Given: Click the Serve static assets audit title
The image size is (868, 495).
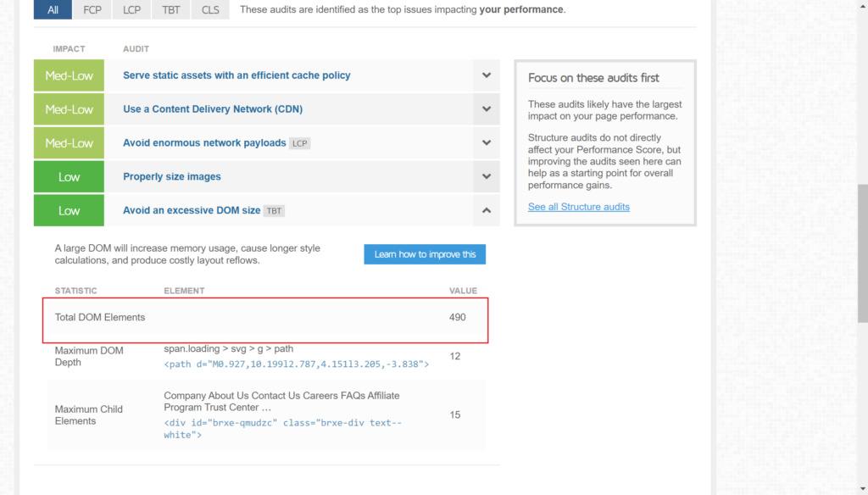Looking at the screenshot, I should tap(236, 75).
